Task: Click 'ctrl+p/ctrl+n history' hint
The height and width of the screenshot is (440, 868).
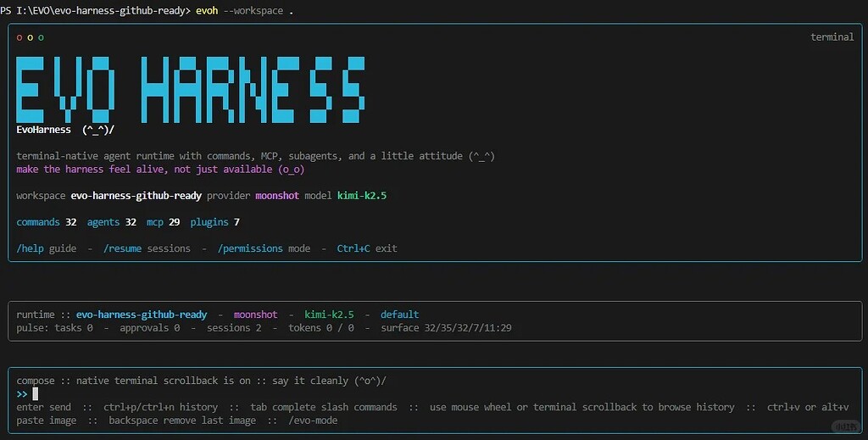Action: (x=160, y=407)
